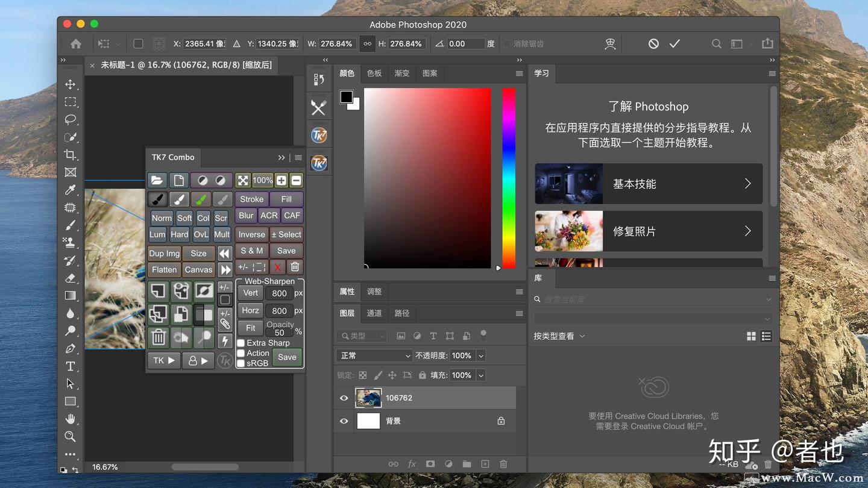This screenshot has height=488, width=868.
Task: Select the Clone Stamp tool
Action: pyautogui.click(x=71, y=243)
